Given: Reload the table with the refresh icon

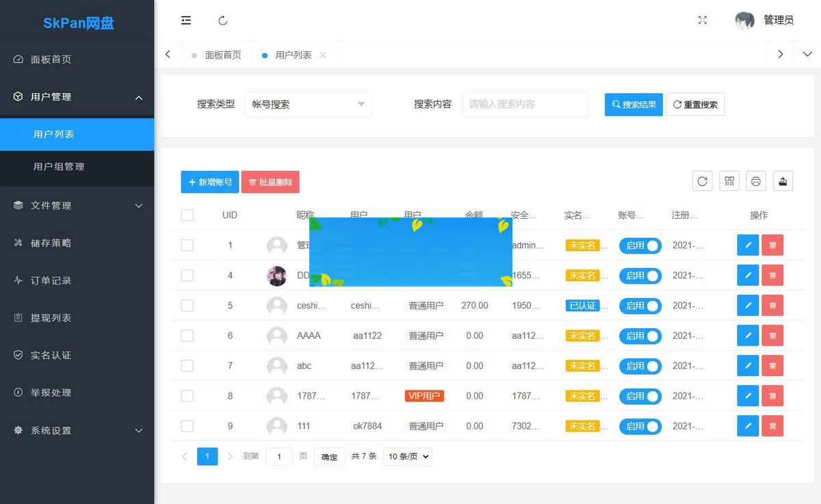Looking at the screenshot, I should [x=702, y=181].
